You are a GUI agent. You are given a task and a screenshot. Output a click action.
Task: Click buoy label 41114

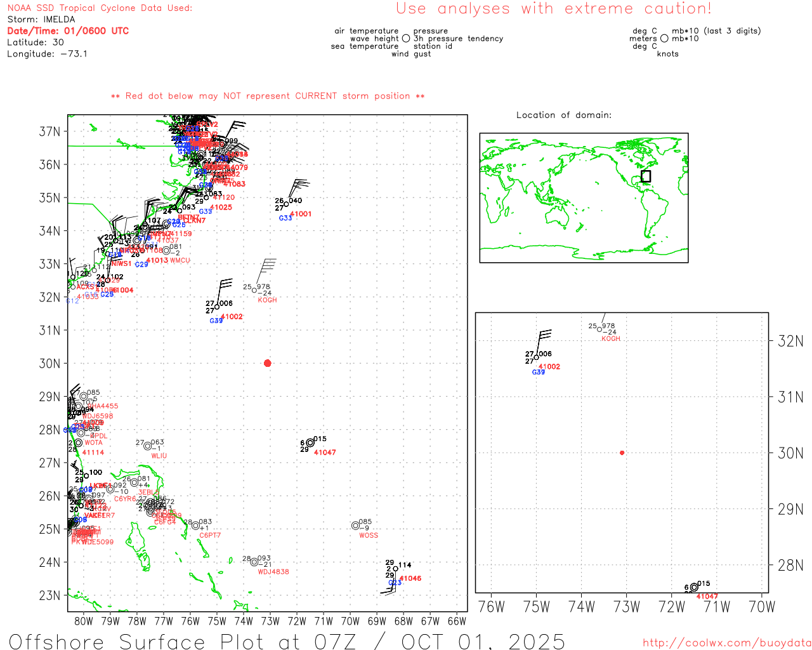pyautogui.click(x=93, y=453)
